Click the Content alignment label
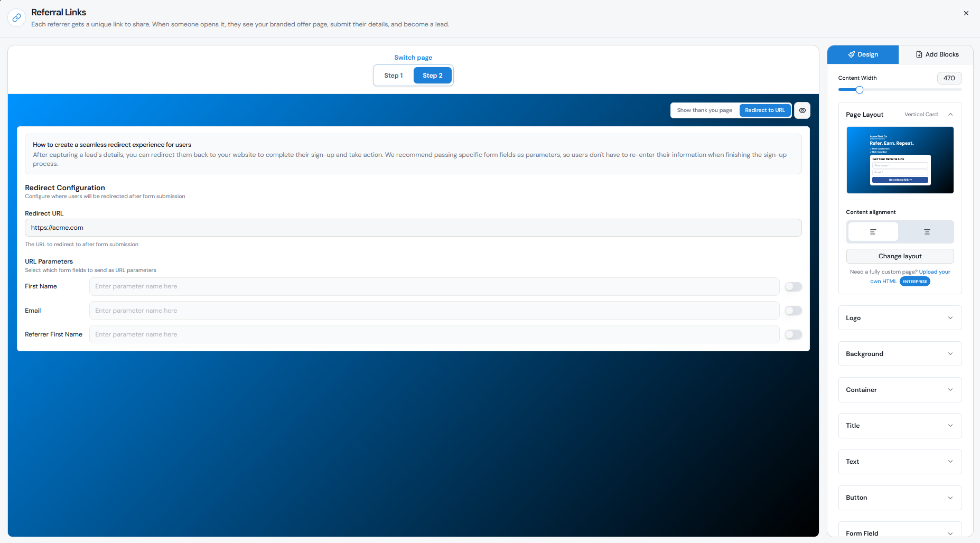The width and height of the screenshot is (980, 543). [871, 212]
